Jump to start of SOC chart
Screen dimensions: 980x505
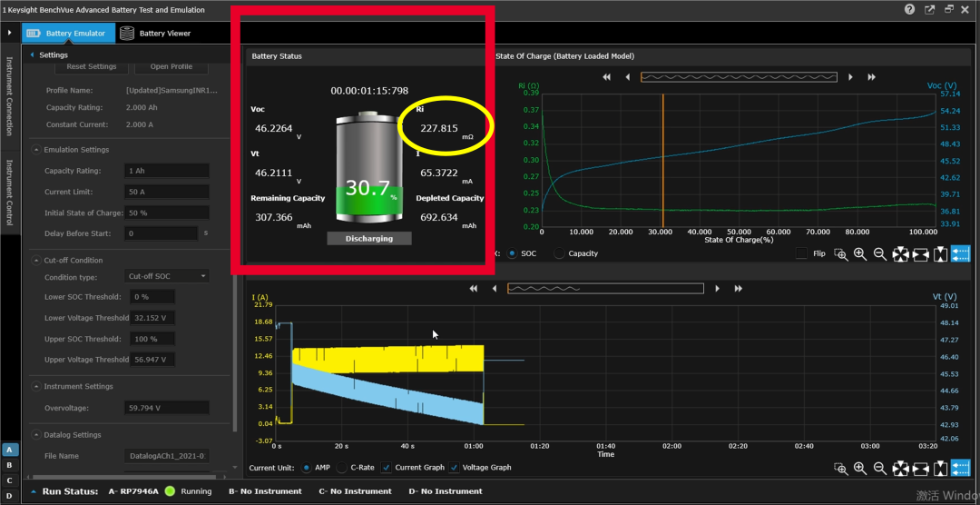click(x=606, y=77)
